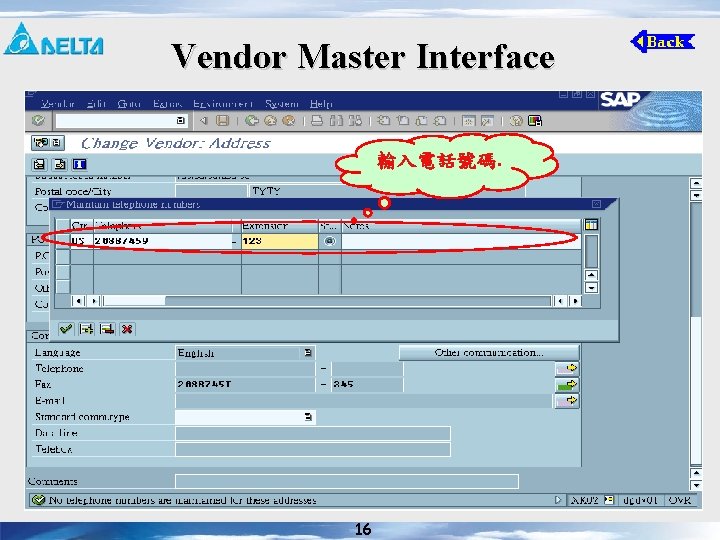Click the Insert Row icon in dialog
The image size is (720, 540).
tap(86, 329)
